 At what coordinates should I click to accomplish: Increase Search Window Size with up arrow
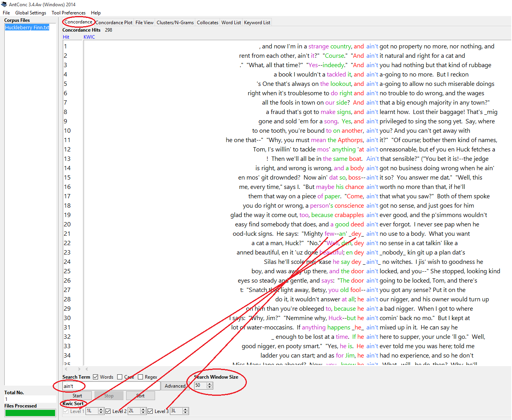[210, 384]
